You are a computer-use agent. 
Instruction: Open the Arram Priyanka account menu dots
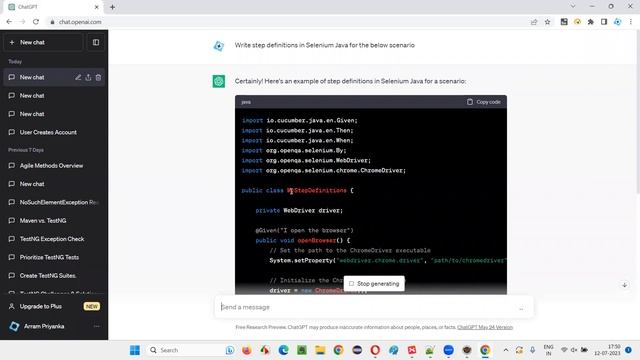(x=97, y=327)
